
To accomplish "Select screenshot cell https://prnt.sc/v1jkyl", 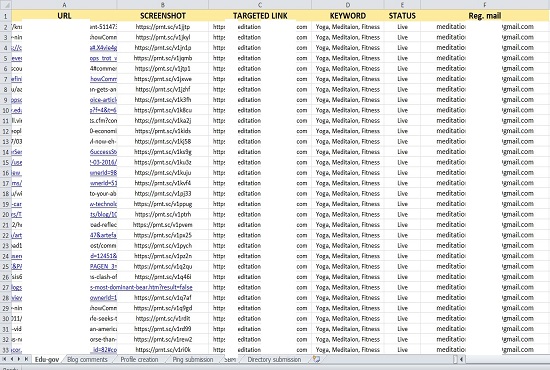I will [x=162, y=37].
